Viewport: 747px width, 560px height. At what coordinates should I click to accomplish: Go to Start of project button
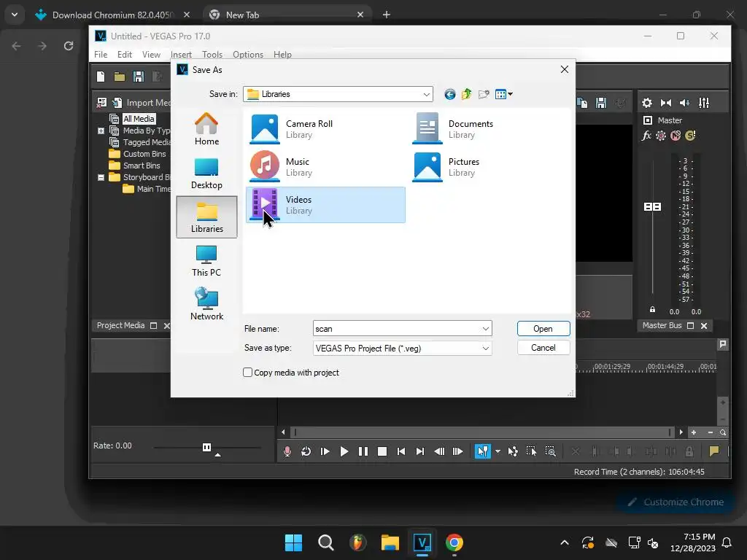401,451
